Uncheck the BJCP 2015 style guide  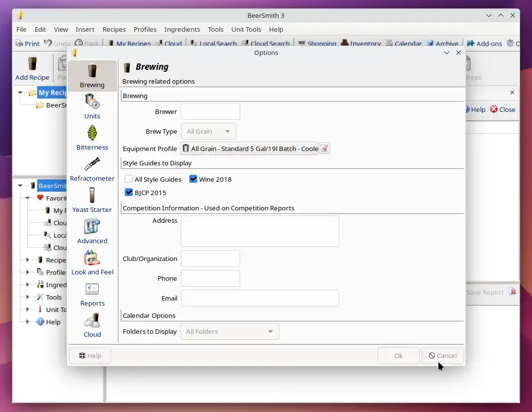[129, 192]
